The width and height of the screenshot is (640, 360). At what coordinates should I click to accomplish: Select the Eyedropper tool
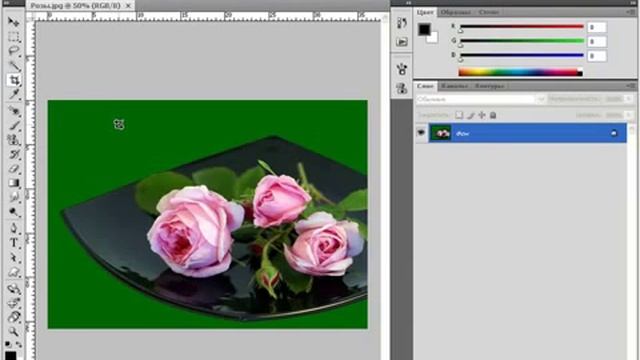click(14, 95)
